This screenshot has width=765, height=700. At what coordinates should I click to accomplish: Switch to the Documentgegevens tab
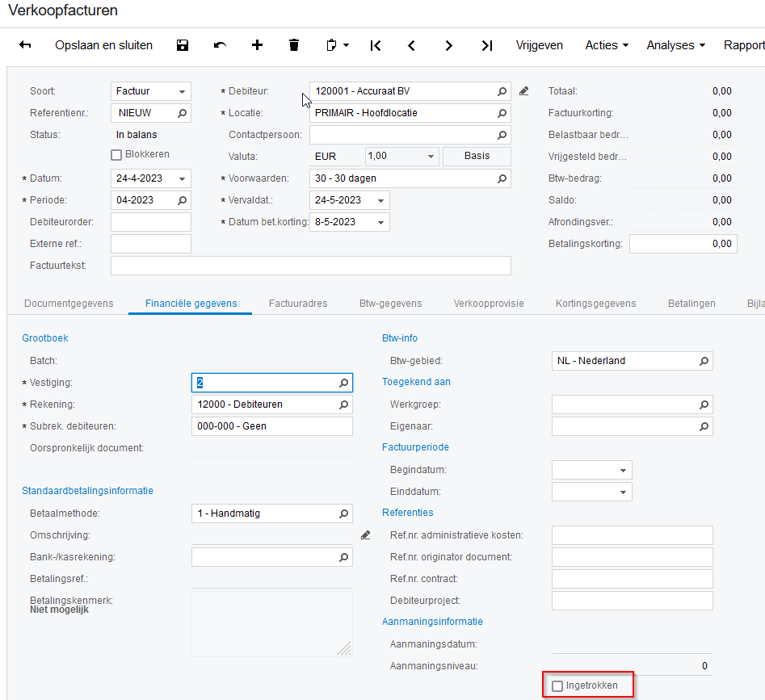click(69, 304)
